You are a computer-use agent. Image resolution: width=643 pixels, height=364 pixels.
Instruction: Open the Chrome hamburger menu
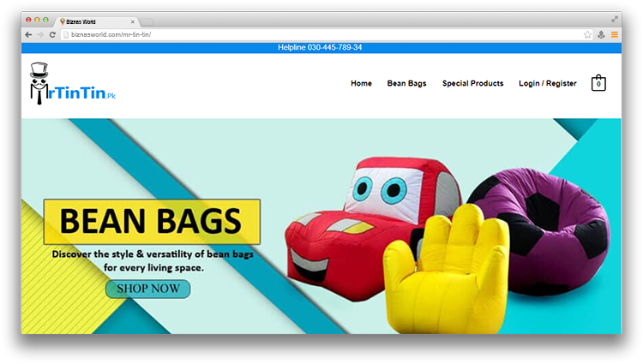[x=614, y=34]
